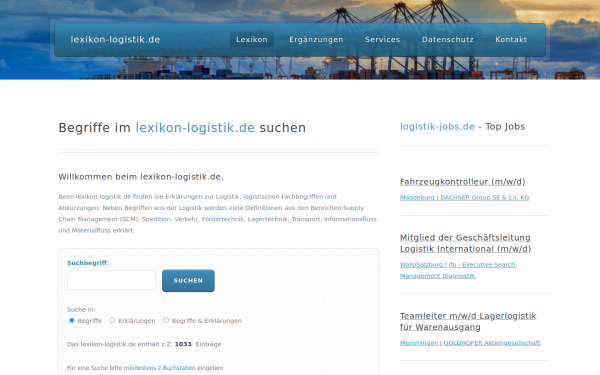Select the Begriffe & Erklärungen radio button
Image resolution: width=600 pixels, height=375 pixels.
pyautogui.click(x=166, y=320)
